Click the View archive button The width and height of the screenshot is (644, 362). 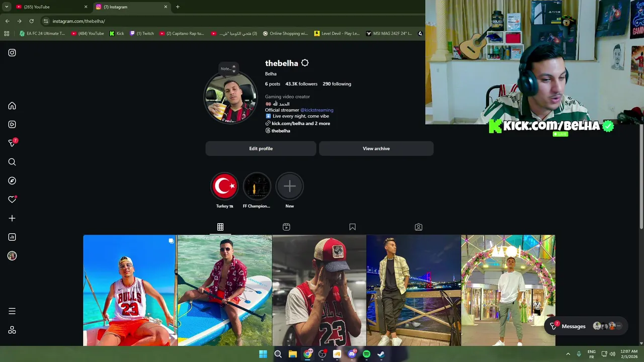(376, 148)
